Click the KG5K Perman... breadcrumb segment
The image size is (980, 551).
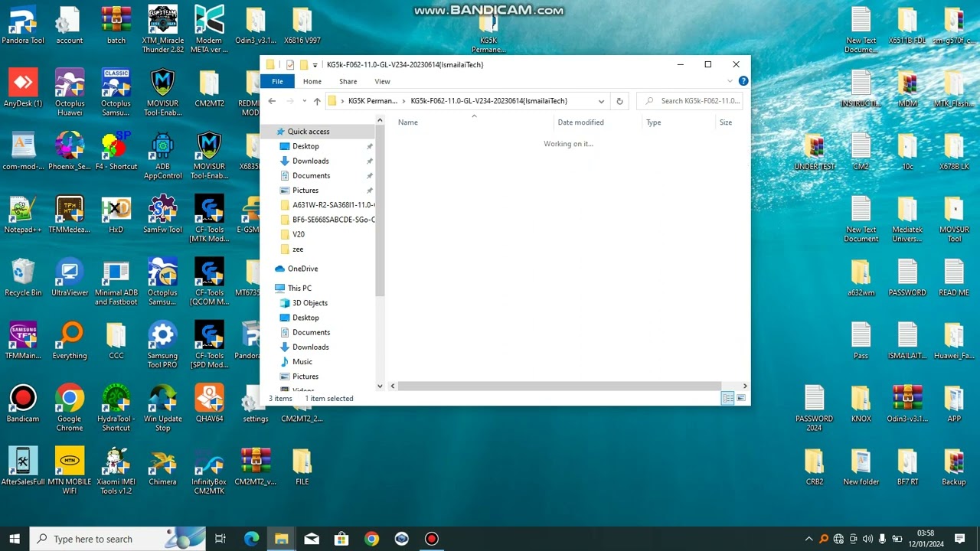click(373, 101)
